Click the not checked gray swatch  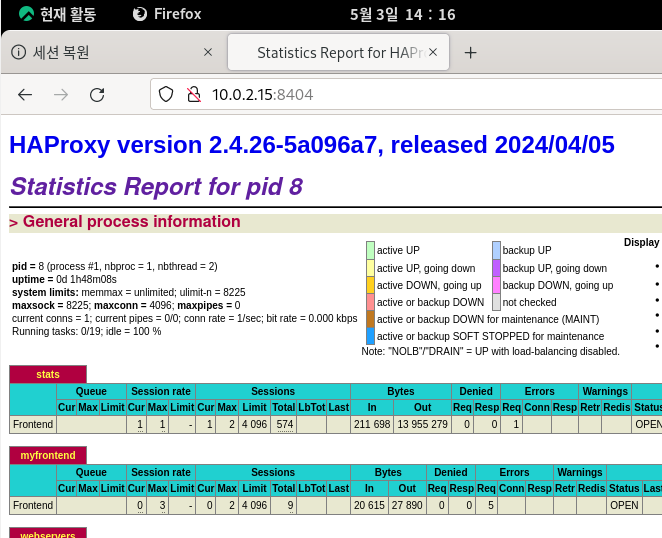pos(496,302)
